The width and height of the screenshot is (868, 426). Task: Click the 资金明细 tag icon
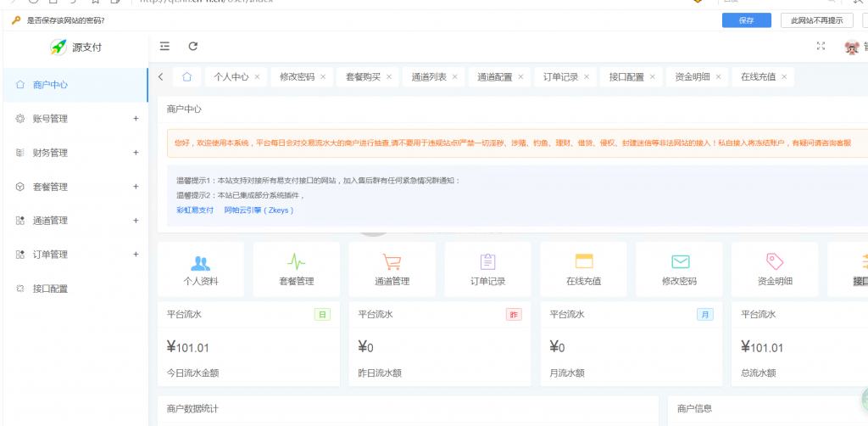[x=775, y=262]
